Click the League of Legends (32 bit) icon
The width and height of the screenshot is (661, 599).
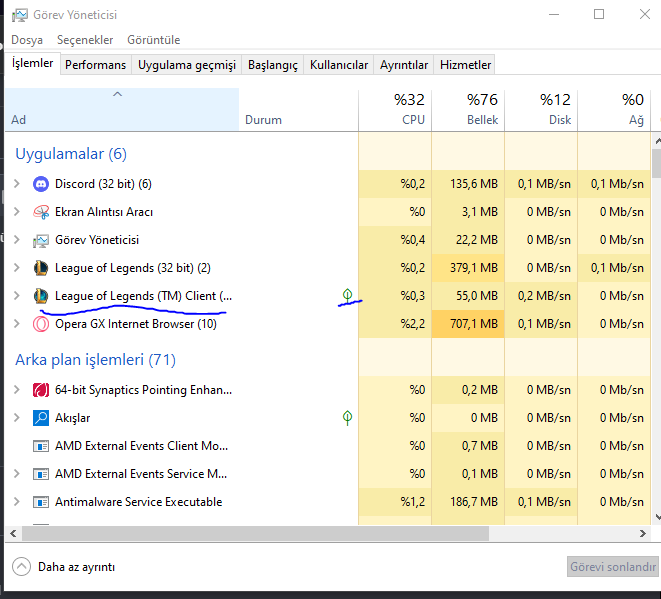(41, 268)
